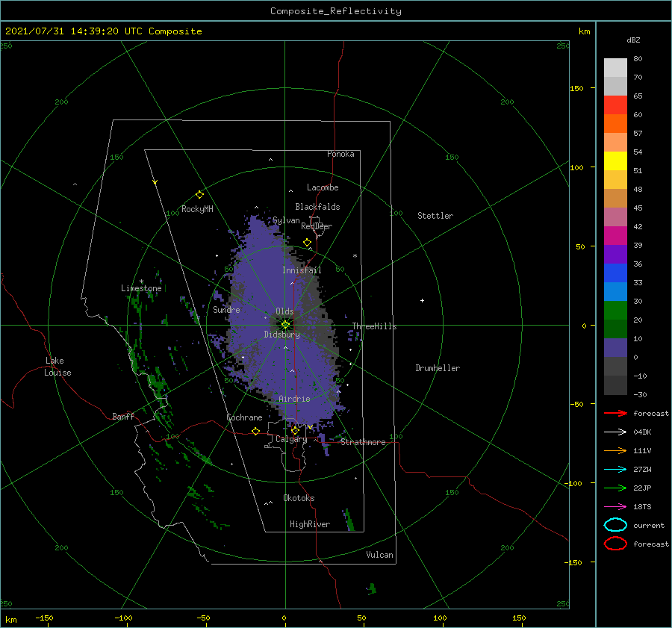Click the Cochrane label
The image size is (672, 628).
click(244, 417)
